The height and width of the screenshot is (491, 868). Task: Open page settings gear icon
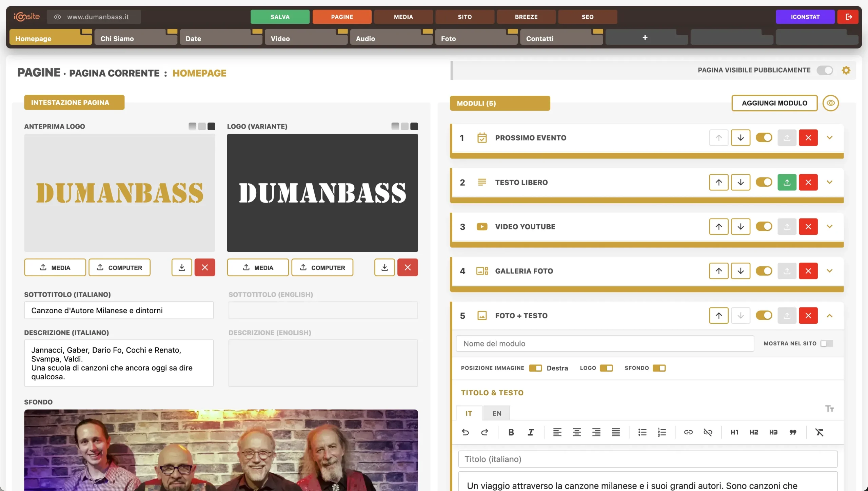(846, 70)
